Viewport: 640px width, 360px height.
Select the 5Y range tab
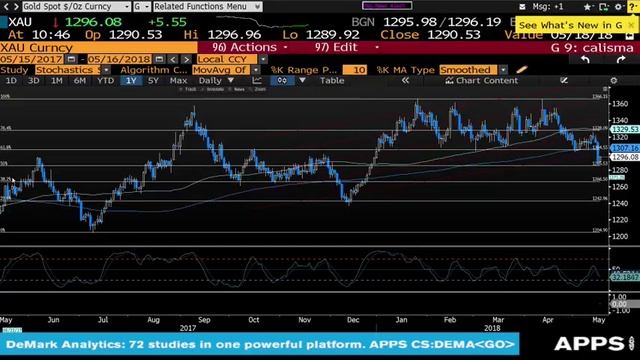[153, 80]
